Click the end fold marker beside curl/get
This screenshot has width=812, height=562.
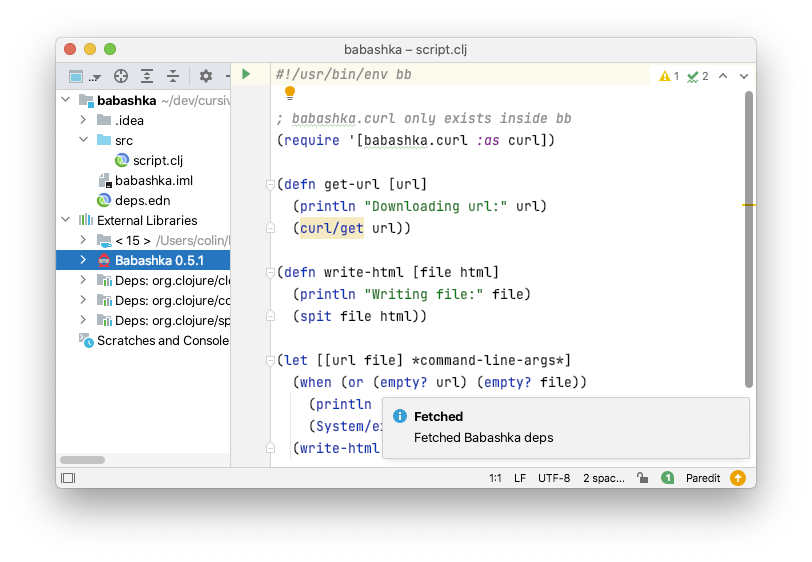[270, 228]
